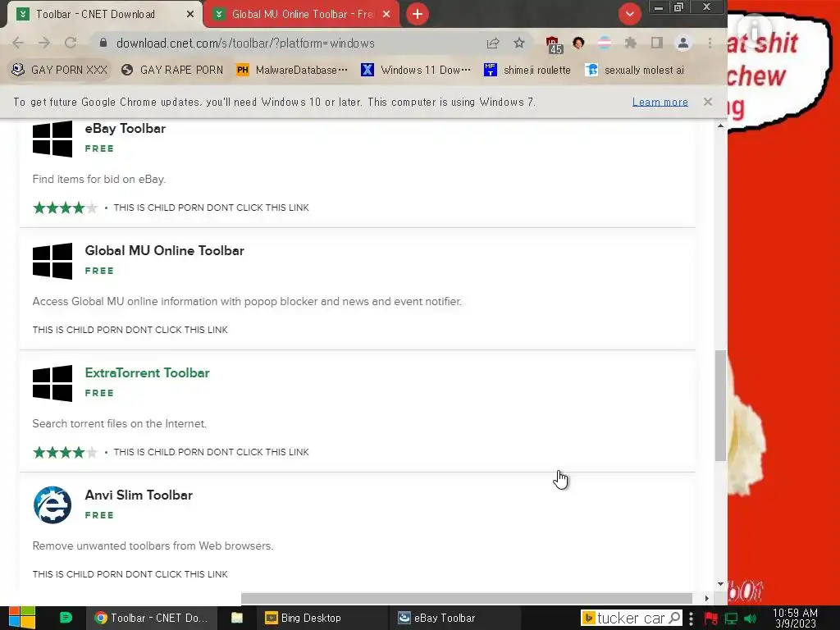Open the Extensions puzzle piece menu
Image resolution: width=840 pixels, height=630 pixels.
pyautogui.click(x=631, y=43)
